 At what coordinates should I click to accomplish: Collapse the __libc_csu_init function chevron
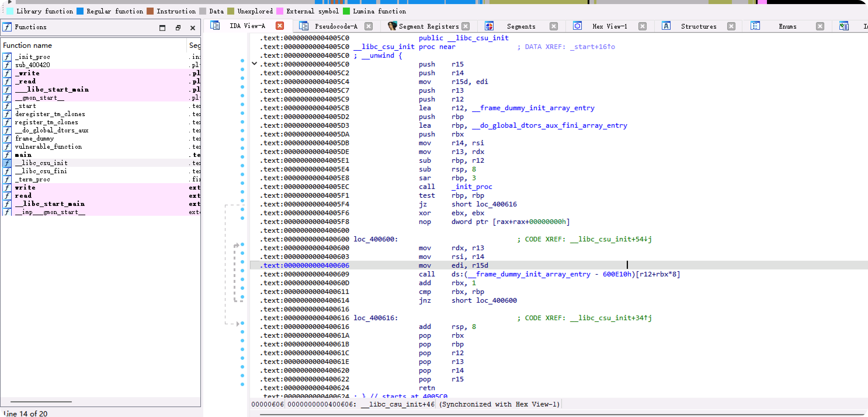tap(254, 63)
